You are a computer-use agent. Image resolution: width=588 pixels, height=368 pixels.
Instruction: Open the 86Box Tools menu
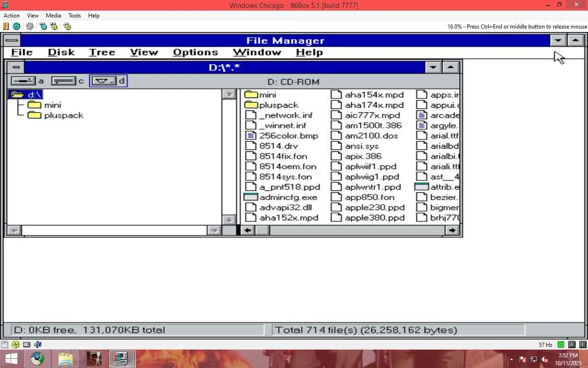(74, 16)
